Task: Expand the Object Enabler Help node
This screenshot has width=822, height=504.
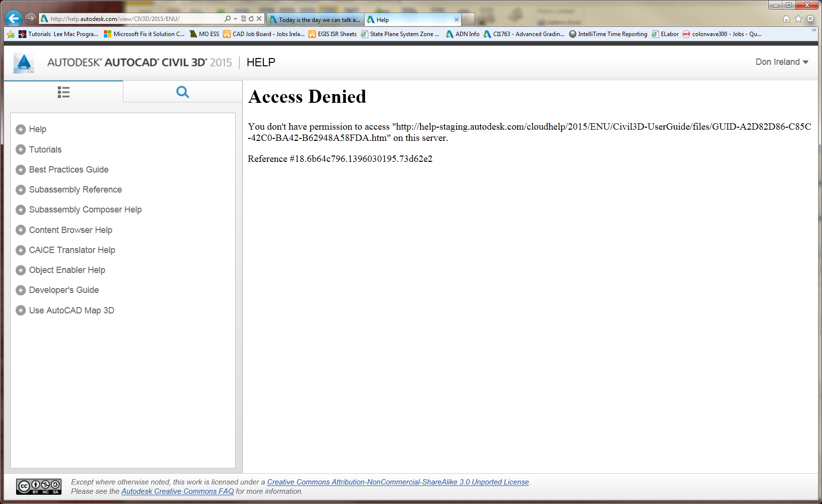Action: pyautogui.click(x=20, y=270)
